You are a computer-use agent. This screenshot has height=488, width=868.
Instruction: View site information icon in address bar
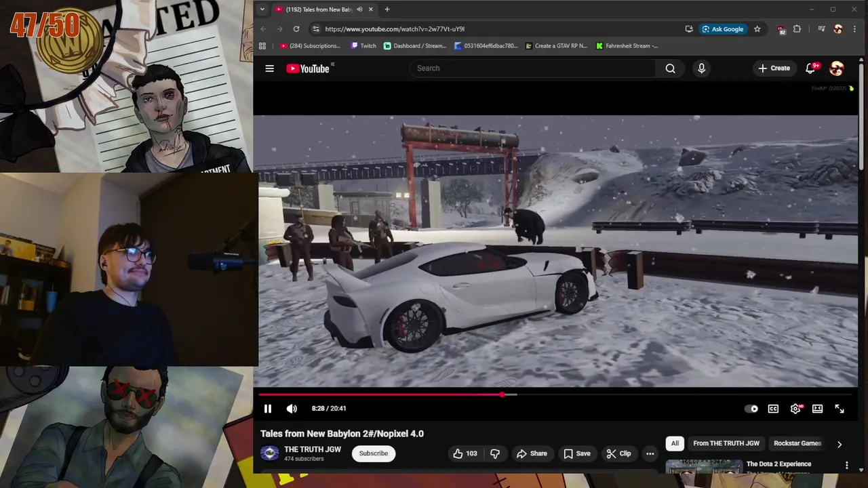316,29
